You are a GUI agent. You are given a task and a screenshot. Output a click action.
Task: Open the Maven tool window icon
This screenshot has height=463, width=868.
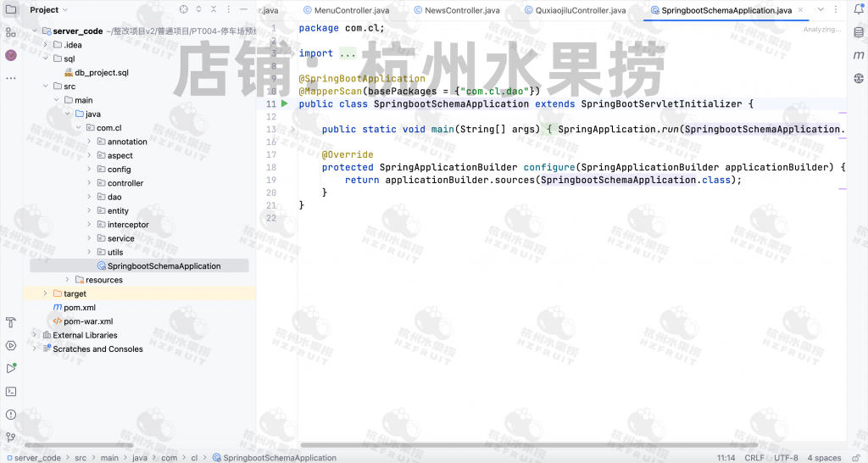858,55
